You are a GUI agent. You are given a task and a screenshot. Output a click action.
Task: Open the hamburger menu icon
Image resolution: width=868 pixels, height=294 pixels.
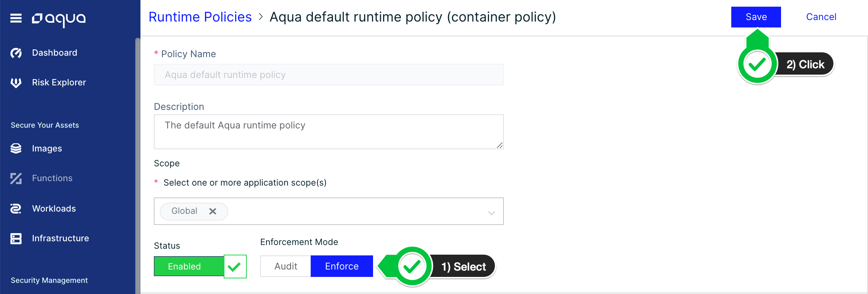16,18
